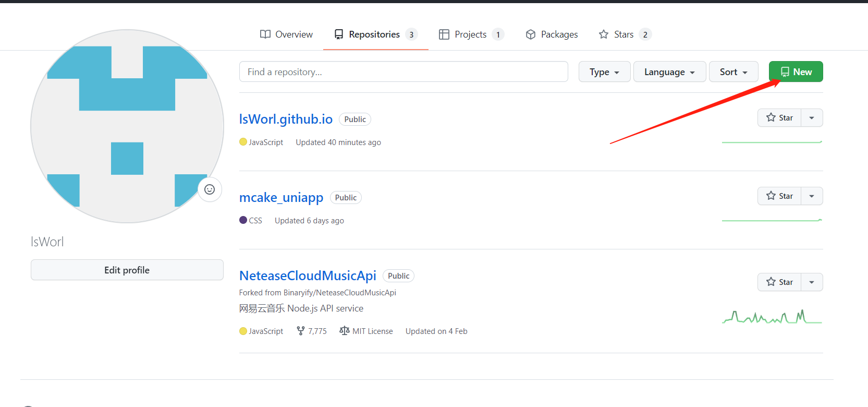Click the Public badge on NeteaseCloudMusicApi
Screen dimensions: 868x407
(399, 276)
